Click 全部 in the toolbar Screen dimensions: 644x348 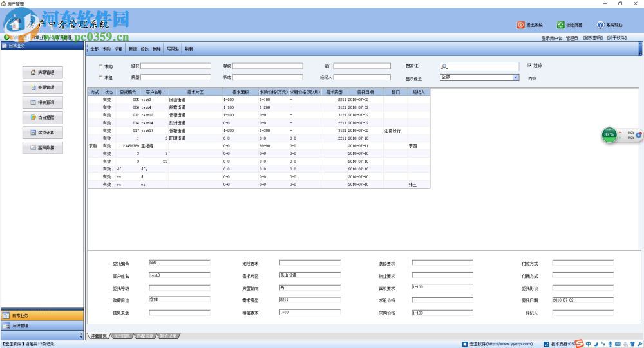pos(95,49)
